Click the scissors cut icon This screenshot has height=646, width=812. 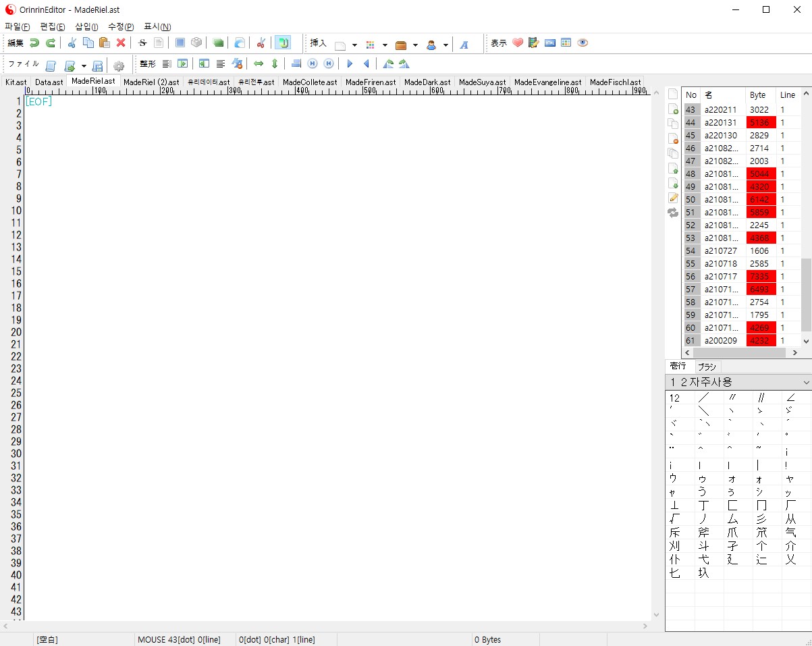pyautogui.click(x=71, y=43)
